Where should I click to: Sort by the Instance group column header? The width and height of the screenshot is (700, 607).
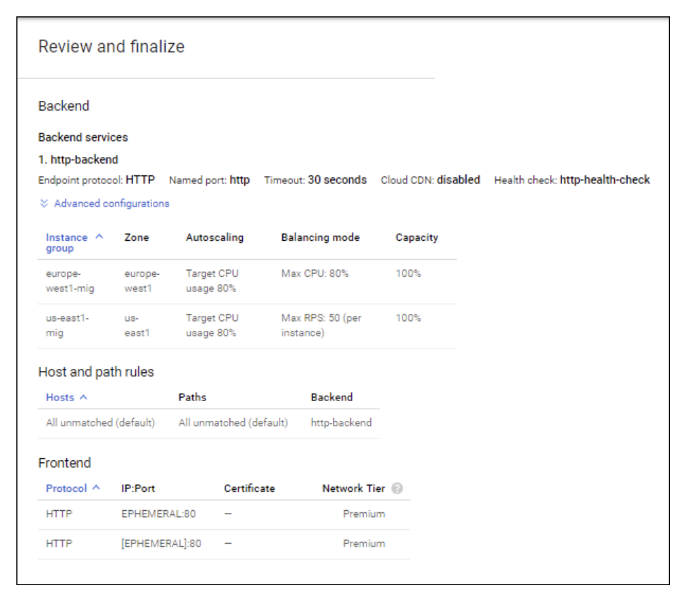(66, 242)
